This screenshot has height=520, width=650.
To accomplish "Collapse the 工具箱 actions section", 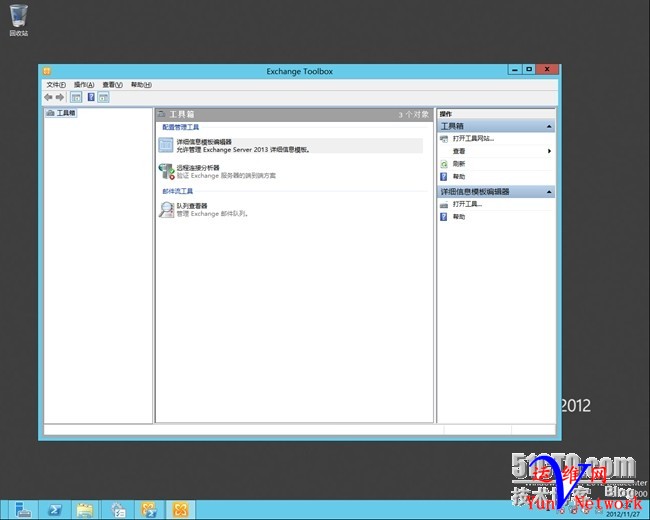I will tap(549, 126).
